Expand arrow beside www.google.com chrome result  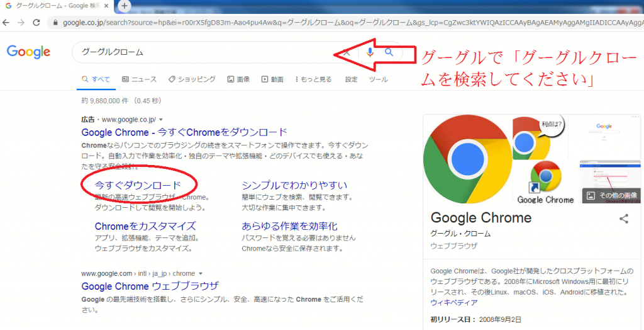point(201,273)
